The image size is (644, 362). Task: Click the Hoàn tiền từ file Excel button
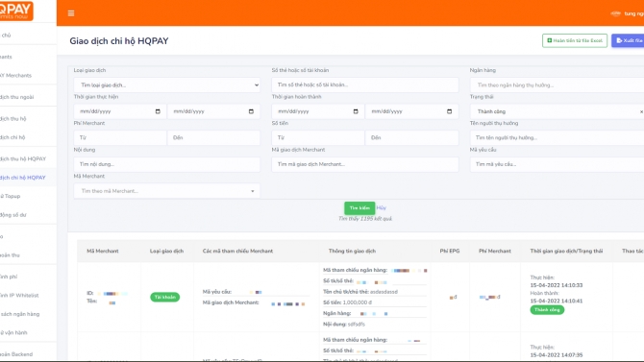(x=575, y=40)
